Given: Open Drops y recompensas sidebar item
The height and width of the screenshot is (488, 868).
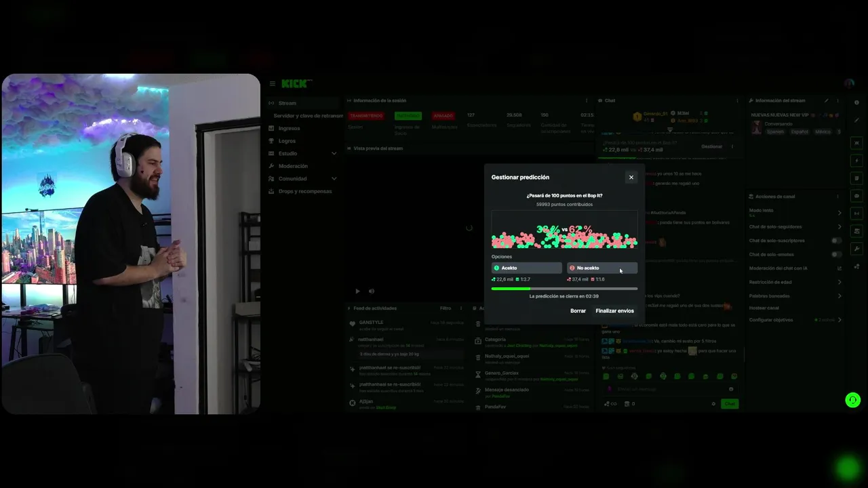Looking at the screenshot, I should [302, 191].
